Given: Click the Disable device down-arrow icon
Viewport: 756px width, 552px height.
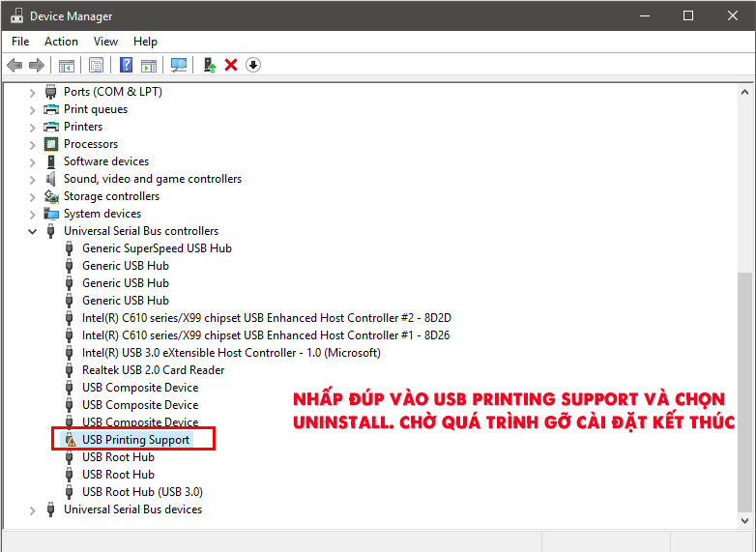Looking at the screenshot, I should click(253, 65).
